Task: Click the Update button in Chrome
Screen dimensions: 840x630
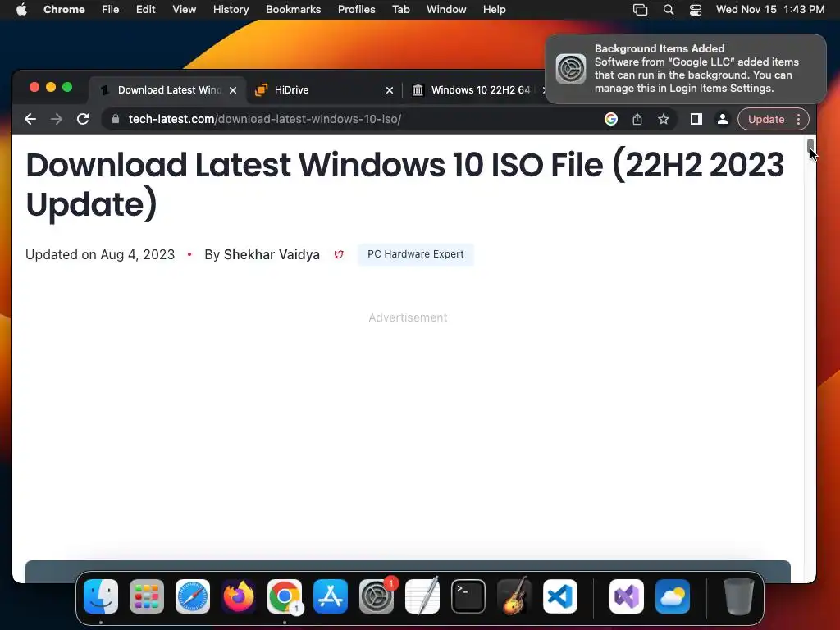Action: [x=766, y=119]
